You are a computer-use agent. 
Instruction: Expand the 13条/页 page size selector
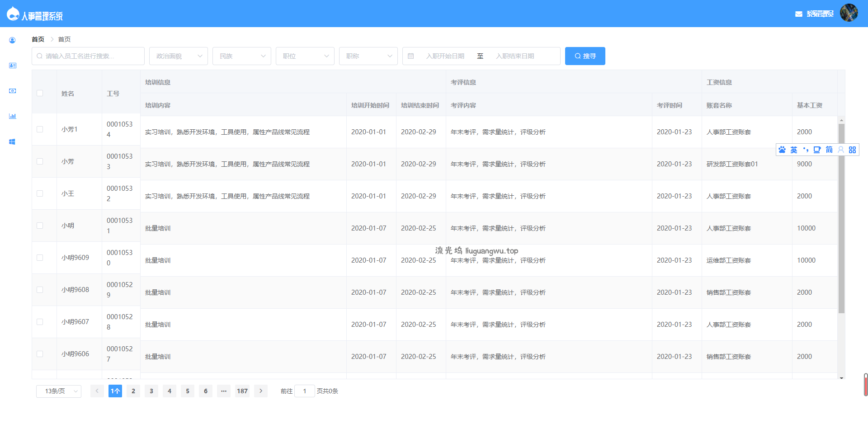click(59, 391)
